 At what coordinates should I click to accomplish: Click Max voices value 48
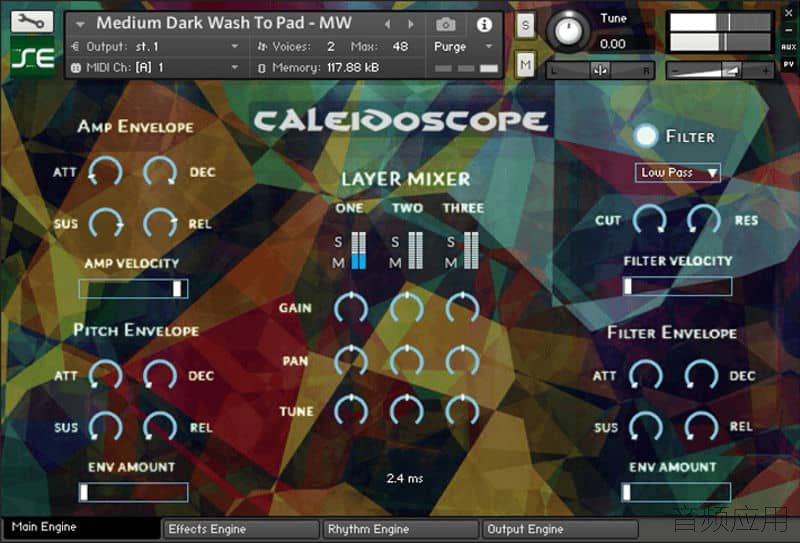click(x=400, y=46)
